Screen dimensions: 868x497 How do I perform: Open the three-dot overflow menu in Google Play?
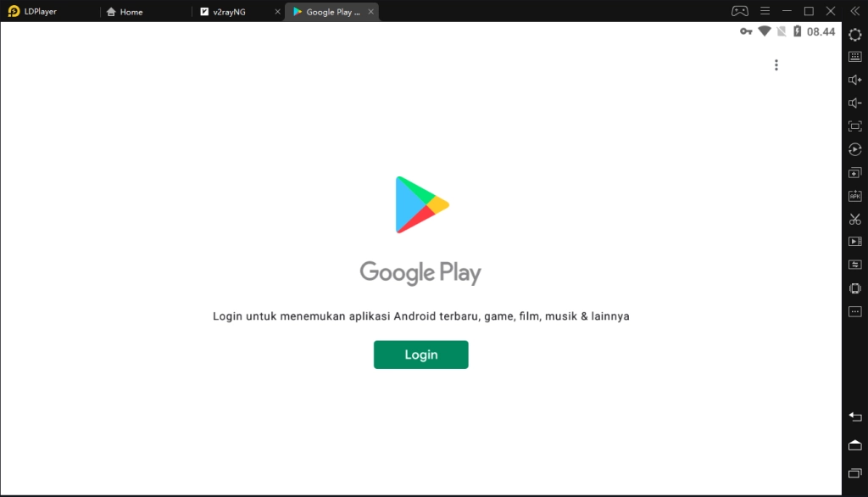(x=776, y=65)
